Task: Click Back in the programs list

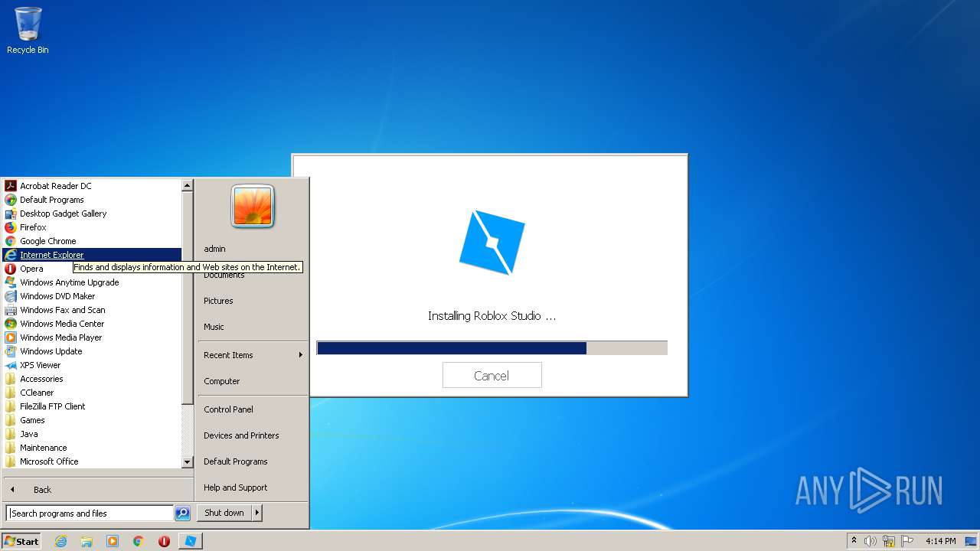Action: click(x=42, y=490)
